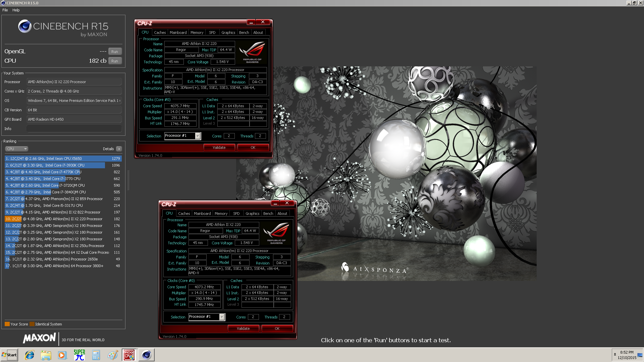Switch to Cinebench taskbar button

(x=146, y=355)
